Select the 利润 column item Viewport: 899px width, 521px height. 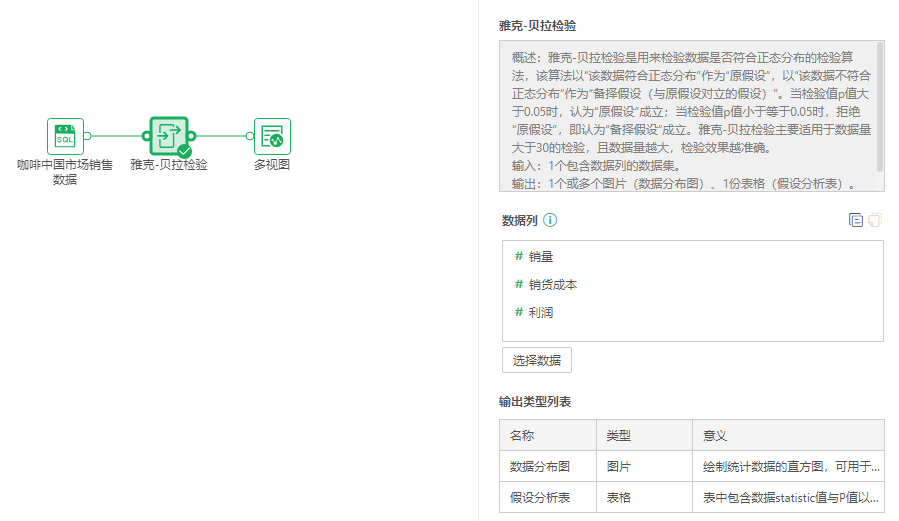pos(541,313)
